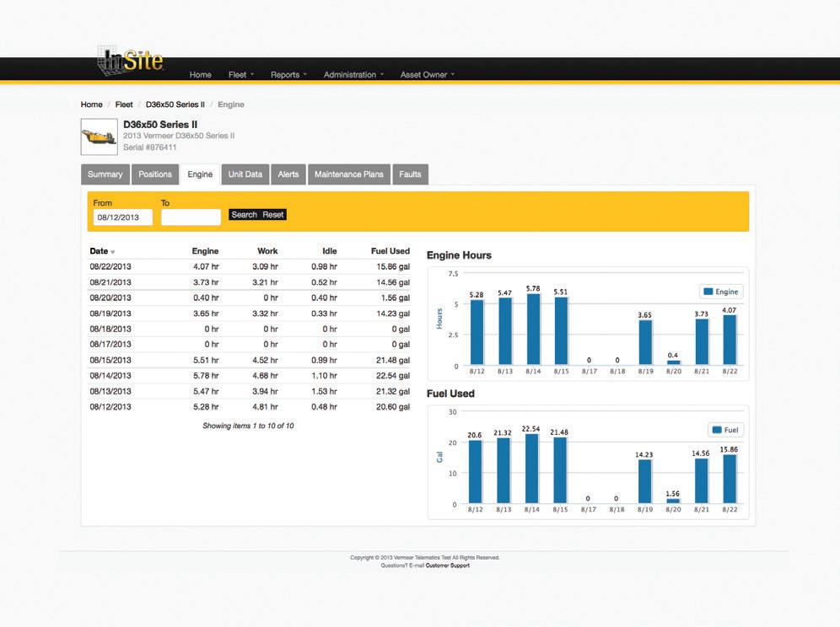This screenshot has height=627, width=840.
Task: Open the Maintenance Plans tab
Action: [x=349, y=174]
